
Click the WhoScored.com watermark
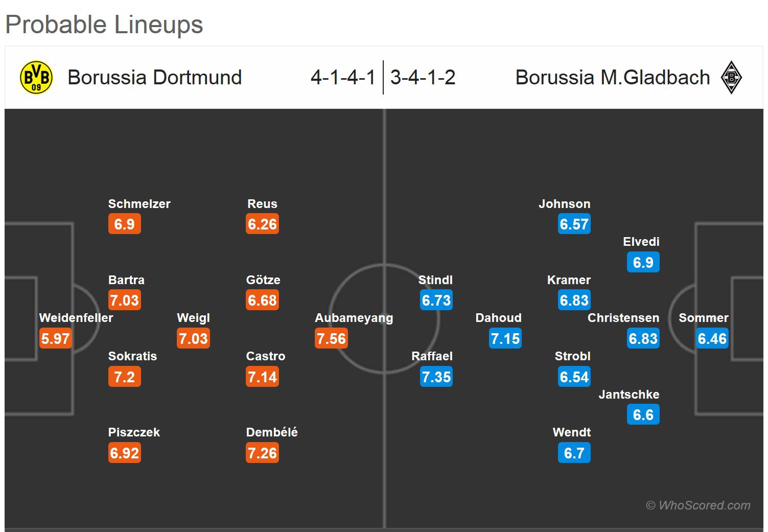698,505
